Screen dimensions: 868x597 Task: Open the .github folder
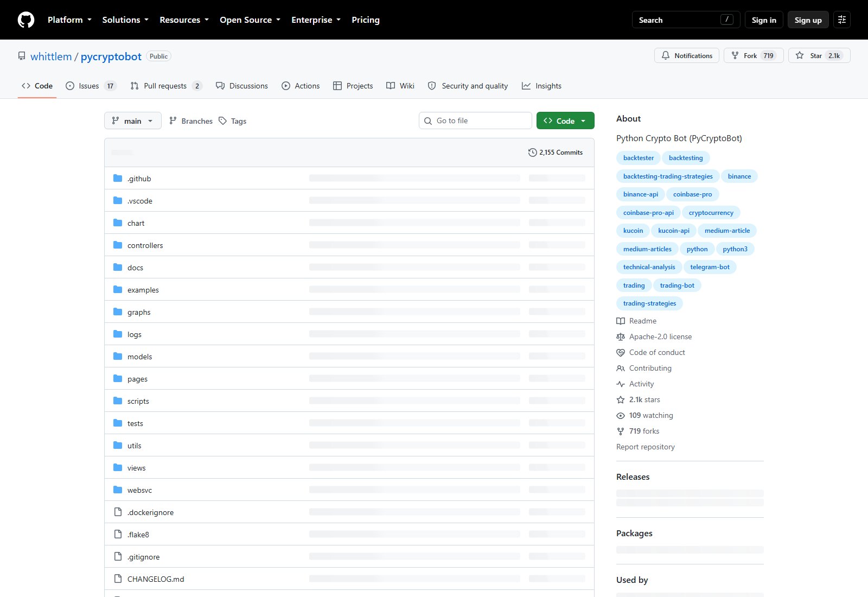139,179
